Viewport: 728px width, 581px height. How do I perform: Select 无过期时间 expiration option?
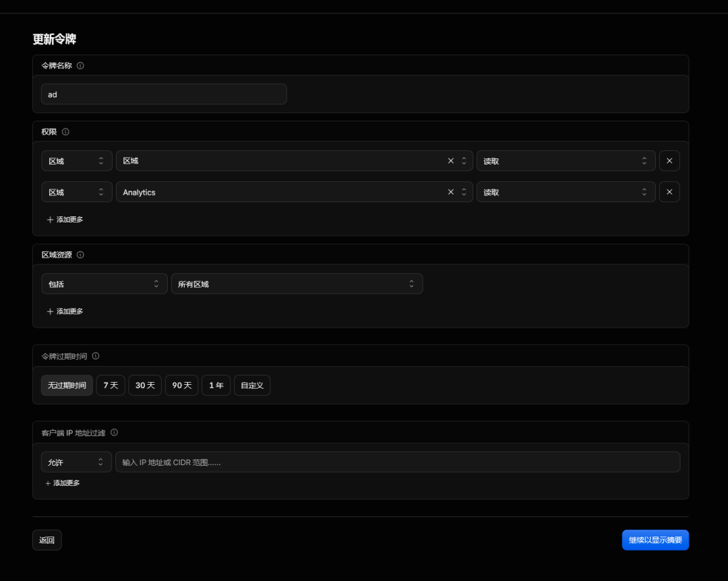click(x=67, y=386)
